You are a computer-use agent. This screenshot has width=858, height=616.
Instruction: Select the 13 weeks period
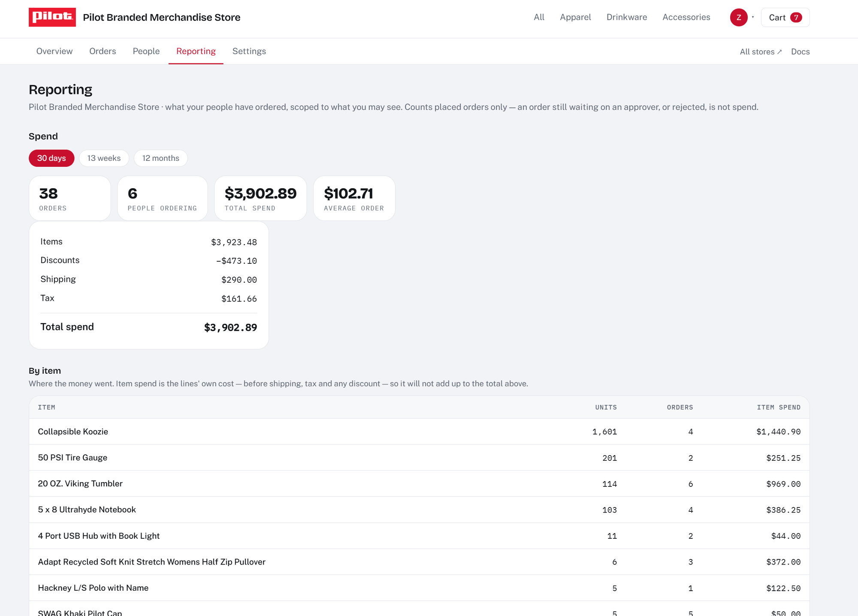tap(104, 158)
